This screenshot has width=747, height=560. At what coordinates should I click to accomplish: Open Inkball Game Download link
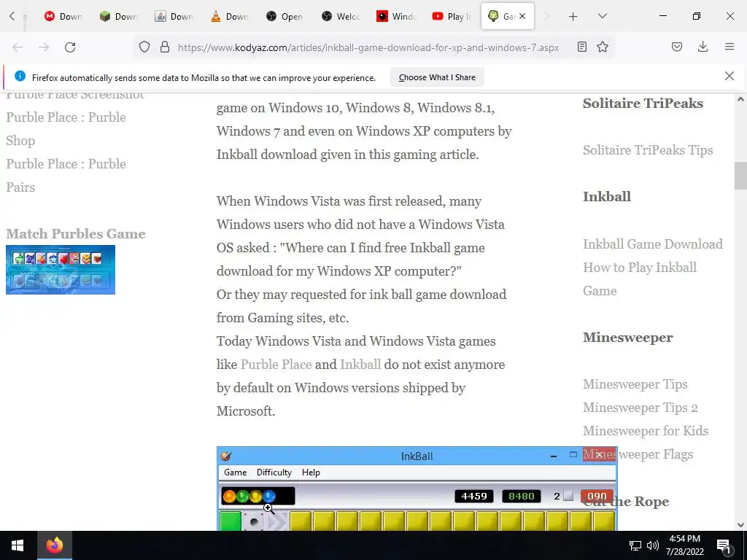(x=653, y=244)
